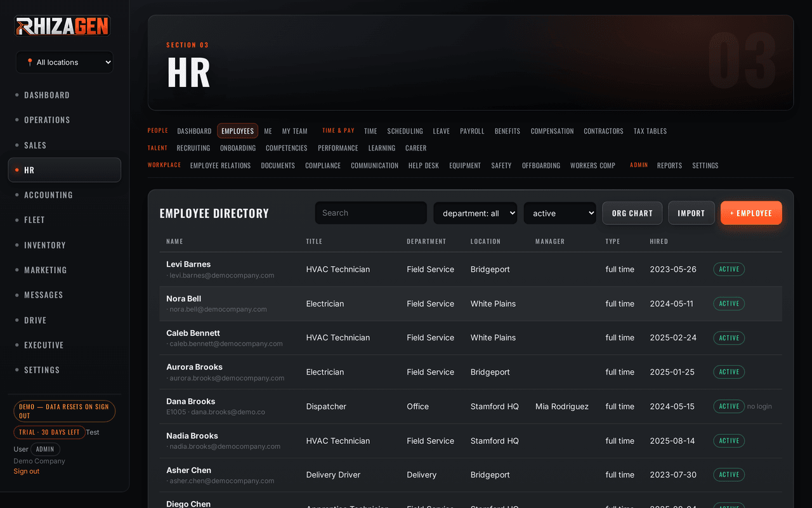Open Dana Brooks employee row
The image size is (812, 508).
[471, 406]
